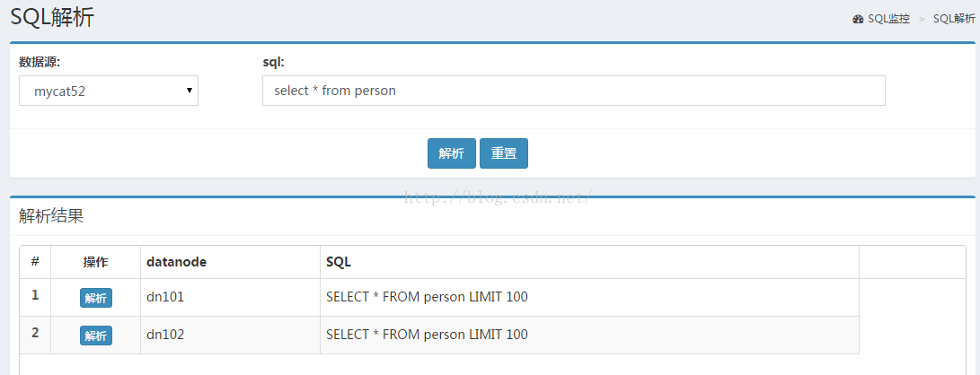
Task: Click the SQL statement in the dn101 row
Action: (x=427, y=297)
